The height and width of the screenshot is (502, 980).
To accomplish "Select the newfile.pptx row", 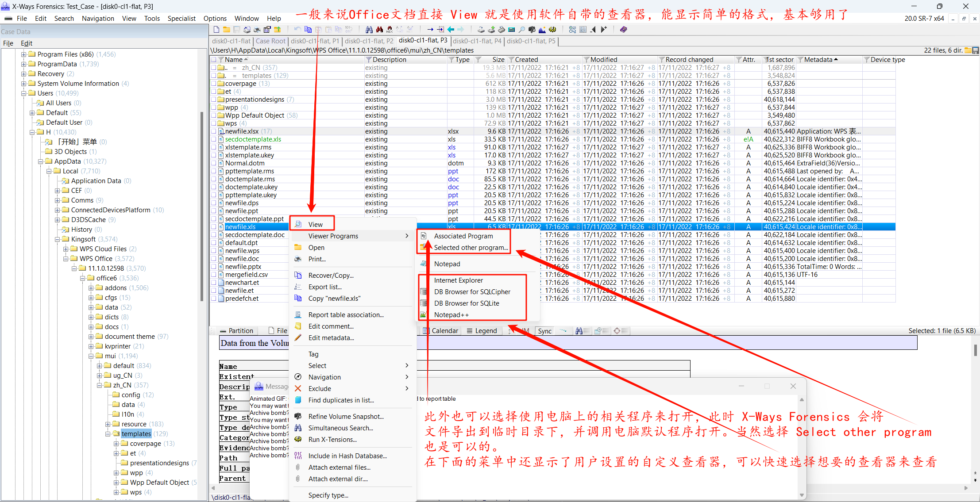I will tap(243, 267).
